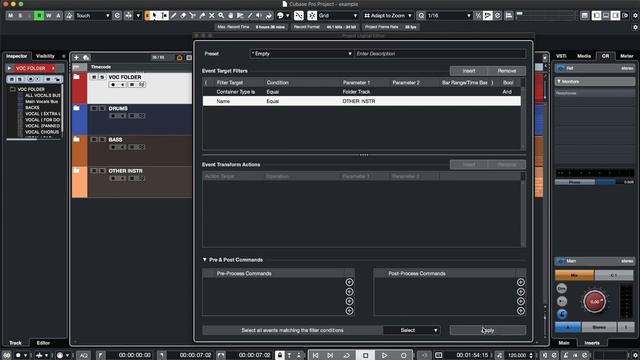Screen dimensions: 640x360
Task: Switch to the Inspector tab
Action: 16,56
